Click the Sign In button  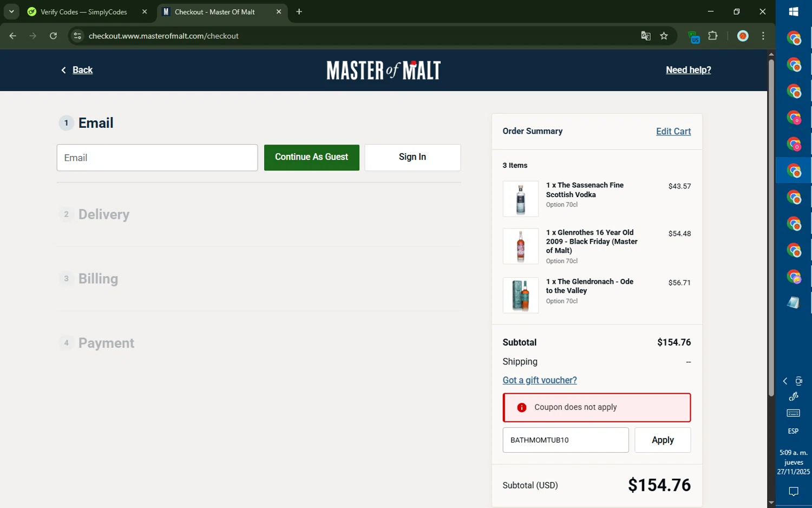[412, 157]
